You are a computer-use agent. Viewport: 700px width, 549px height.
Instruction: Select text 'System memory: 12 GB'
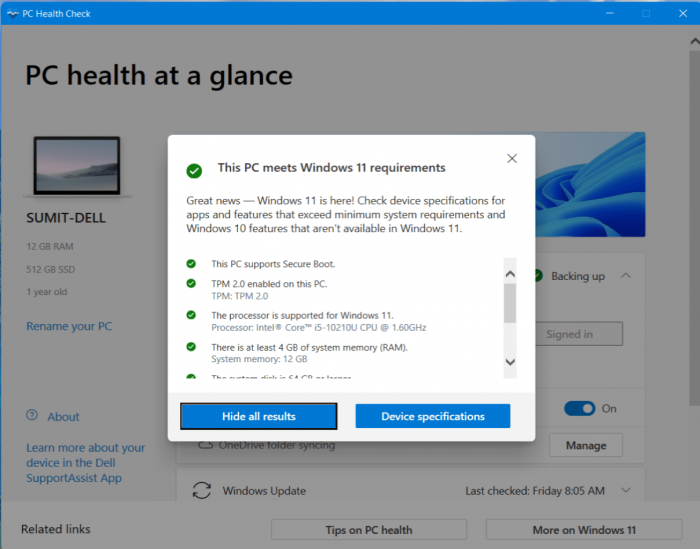[259, 359]
